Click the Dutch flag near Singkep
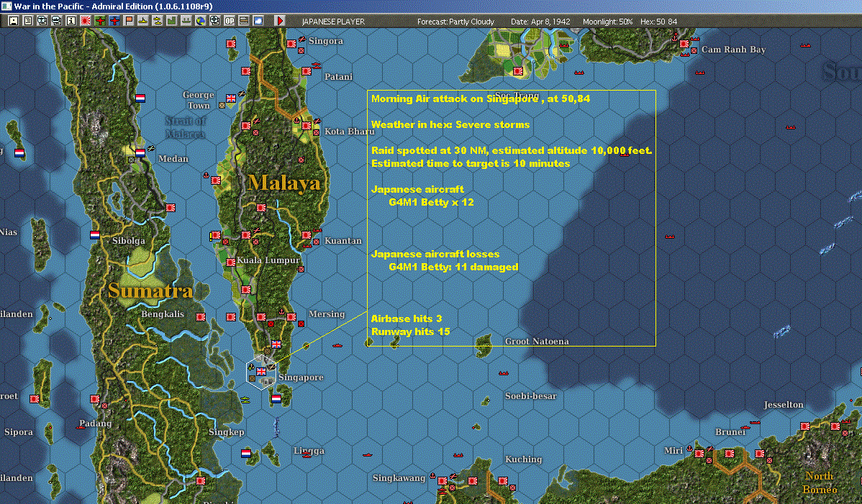The image size is (862, 504). click(246, 454)
